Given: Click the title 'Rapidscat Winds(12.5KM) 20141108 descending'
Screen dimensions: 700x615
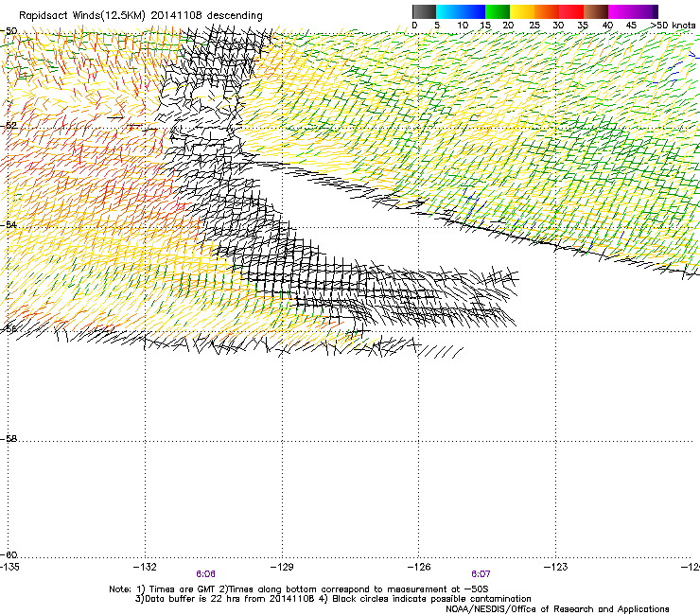Looking at the screenshot, I should pyautogui.click(x=141, y=16).
